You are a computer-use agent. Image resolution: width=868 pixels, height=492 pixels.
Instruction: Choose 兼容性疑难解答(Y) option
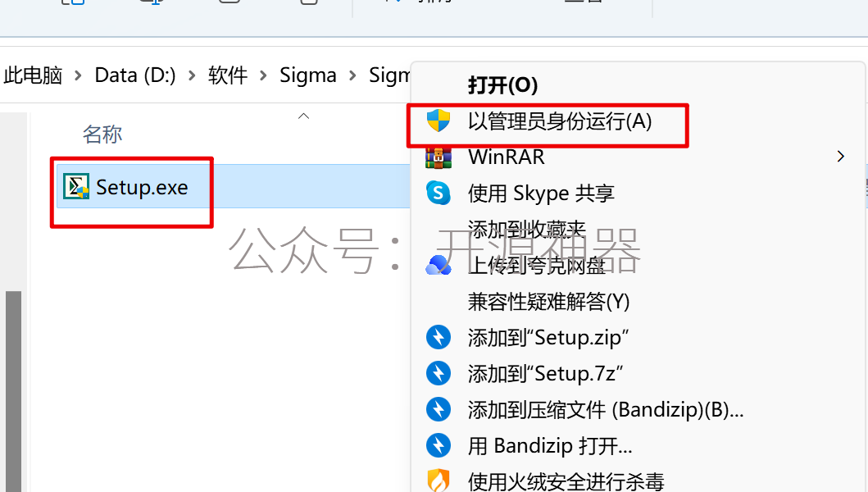[548, 302]
